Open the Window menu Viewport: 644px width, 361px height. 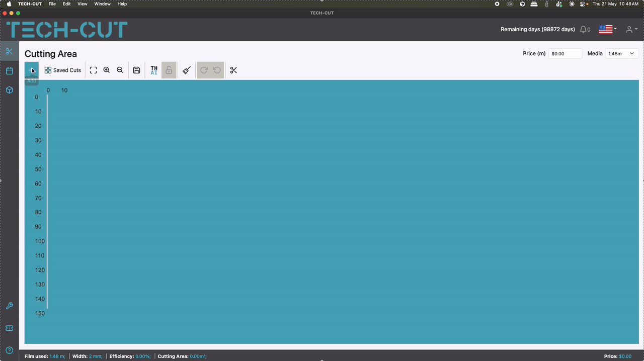point(102,4)
